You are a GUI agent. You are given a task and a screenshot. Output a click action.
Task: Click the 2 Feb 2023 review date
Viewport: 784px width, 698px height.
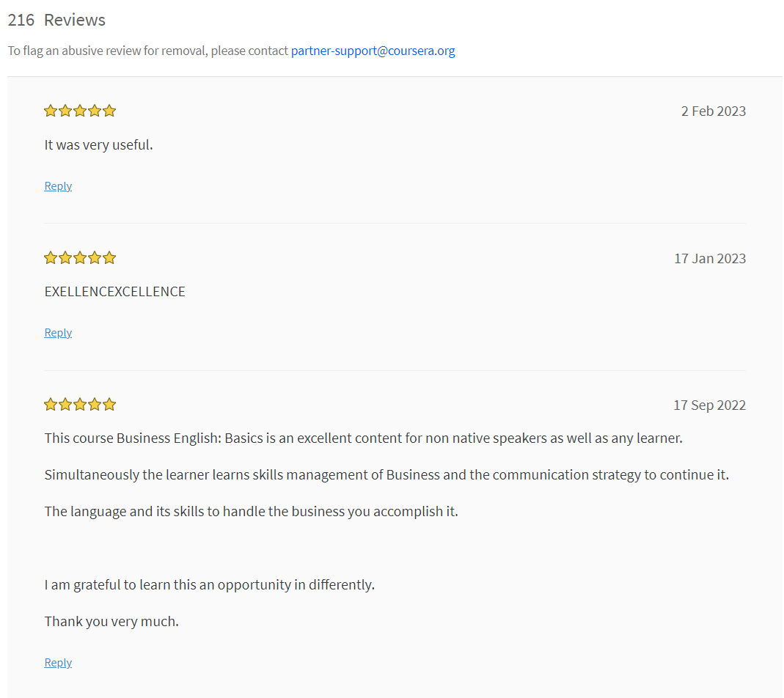click(x=714, y=111)
